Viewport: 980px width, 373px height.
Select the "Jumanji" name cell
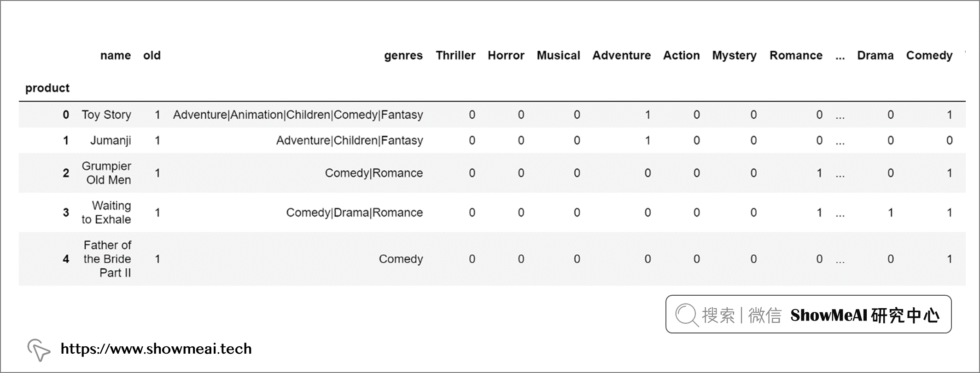(111, 141)
